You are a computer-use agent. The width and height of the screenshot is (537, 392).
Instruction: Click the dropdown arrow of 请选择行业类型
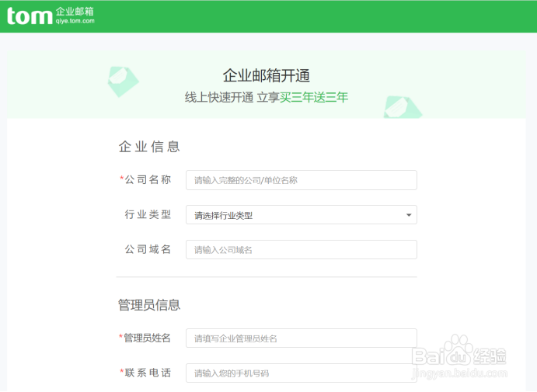coord(409,215)
